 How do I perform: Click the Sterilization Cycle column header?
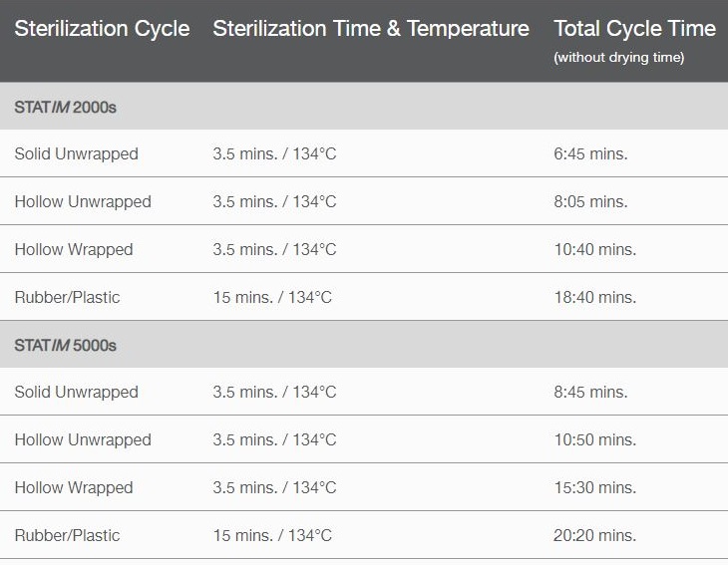point(102,29)
